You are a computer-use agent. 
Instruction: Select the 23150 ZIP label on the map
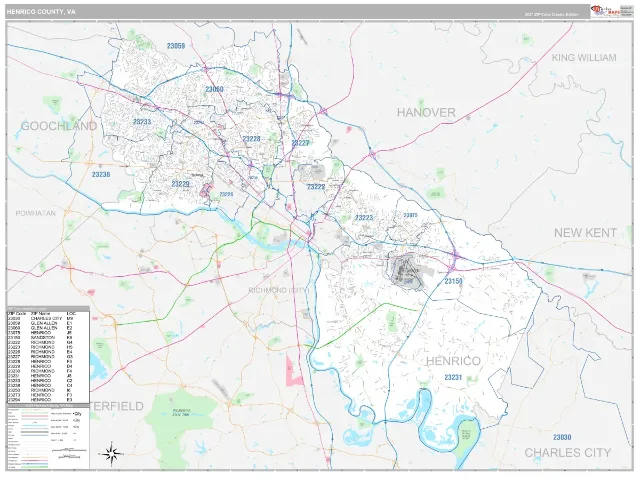pyautogui.click(x=453, y=281)
